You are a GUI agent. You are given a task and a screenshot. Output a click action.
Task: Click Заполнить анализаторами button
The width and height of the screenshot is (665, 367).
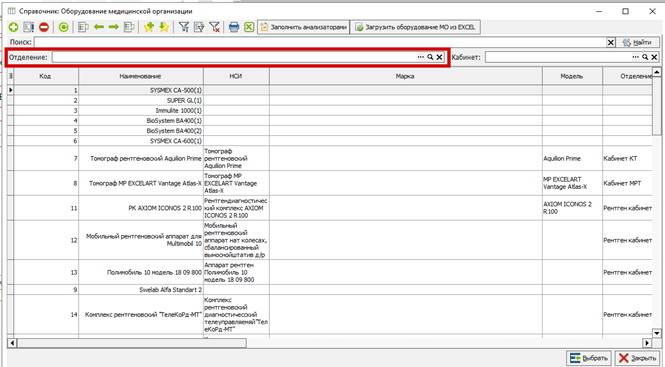[x=303, y=28]
